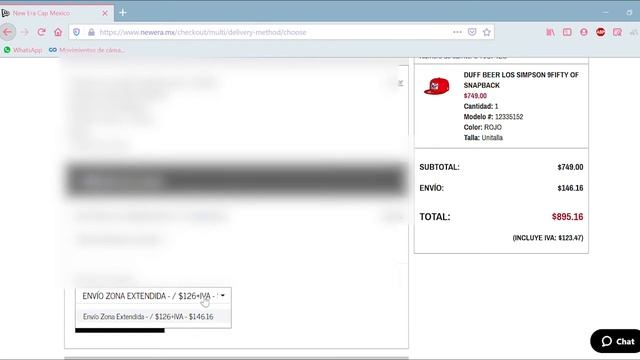Open the Chat support button
Viewport: 640px width, 360px height.
[616, 341]
